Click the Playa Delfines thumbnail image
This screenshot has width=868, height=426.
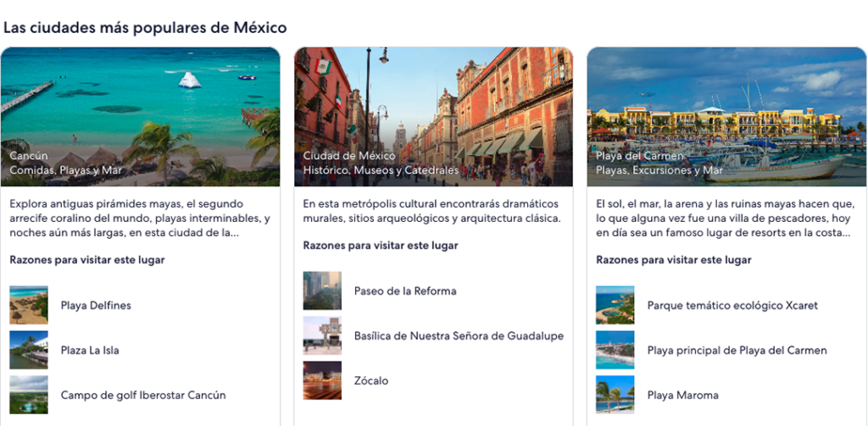click(29, 305)
